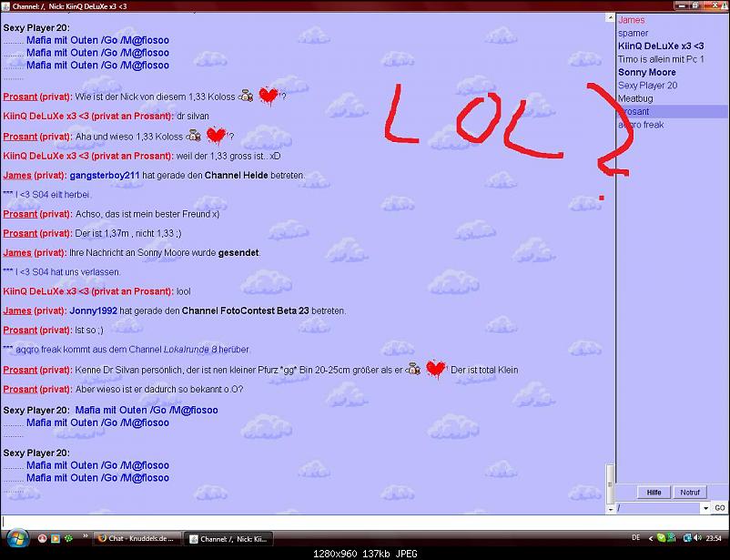Click Meatbug in the user list
The width and height of the screenshot is (730, 560).
[x=635, y=98]
